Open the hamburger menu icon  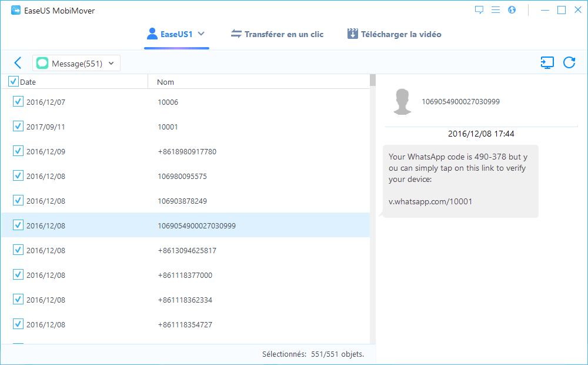point(496,10)
